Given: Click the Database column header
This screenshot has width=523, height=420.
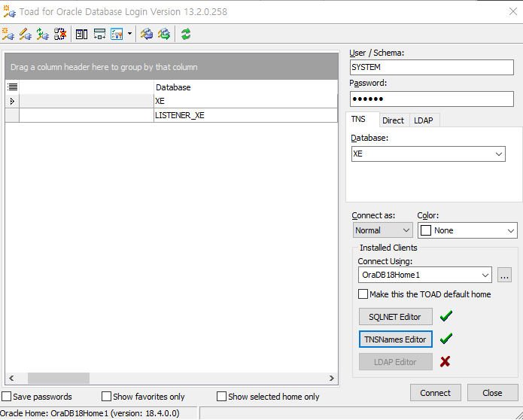Looking at the screenshot, I should 245,87.
